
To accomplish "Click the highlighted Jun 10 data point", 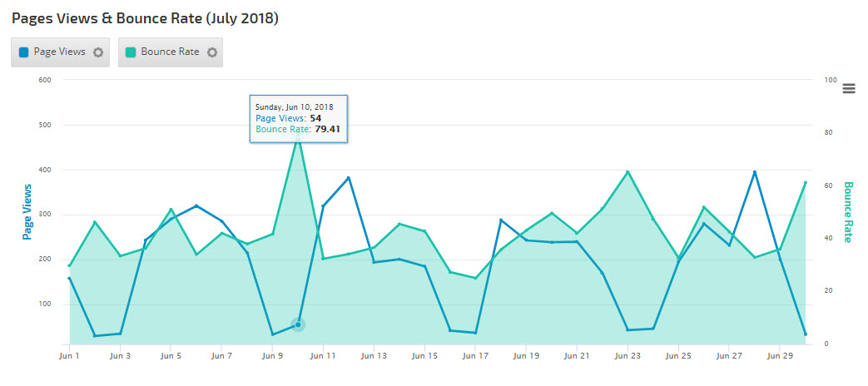I will coord(298,324).
